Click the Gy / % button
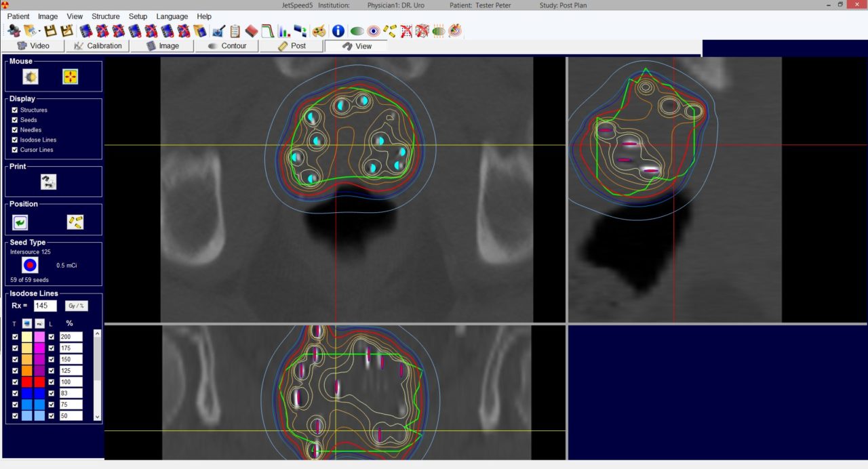The width and height of the screenshot is (868, 469). (x=76, y=305)
